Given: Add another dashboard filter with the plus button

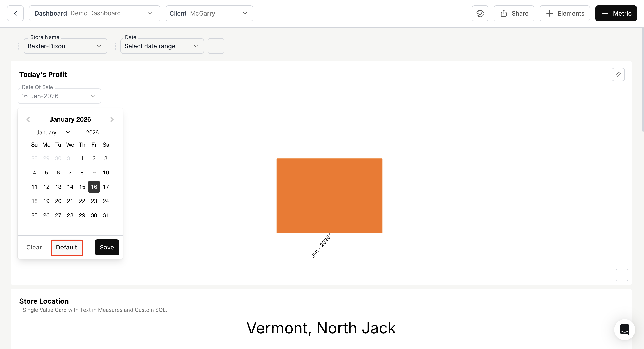Looking at the screenshot, I should point(216,46).
